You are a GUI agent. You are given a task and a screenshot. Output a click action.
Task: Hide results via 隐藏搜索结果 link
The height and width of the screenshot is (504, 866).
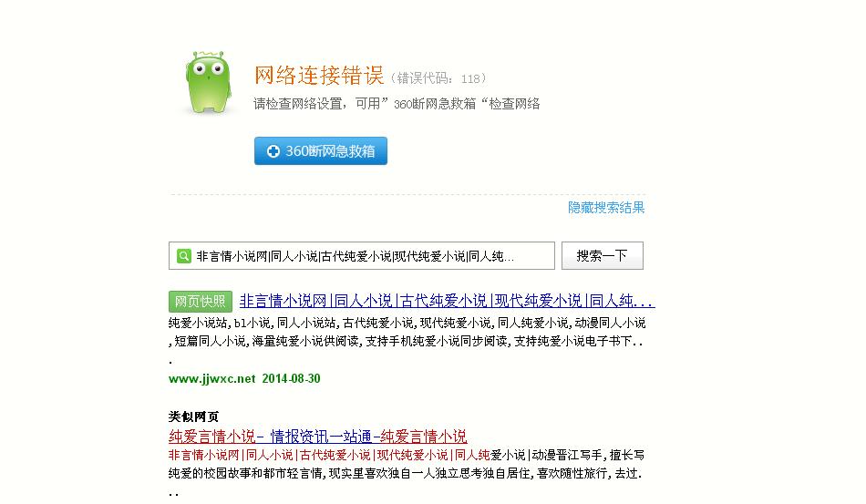606,208
